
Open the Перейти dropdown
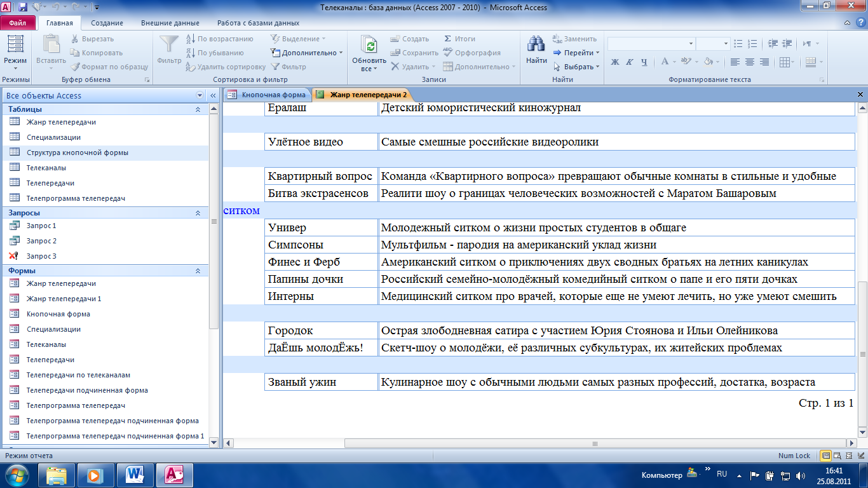pyautogui.click(x=576, y=53)
